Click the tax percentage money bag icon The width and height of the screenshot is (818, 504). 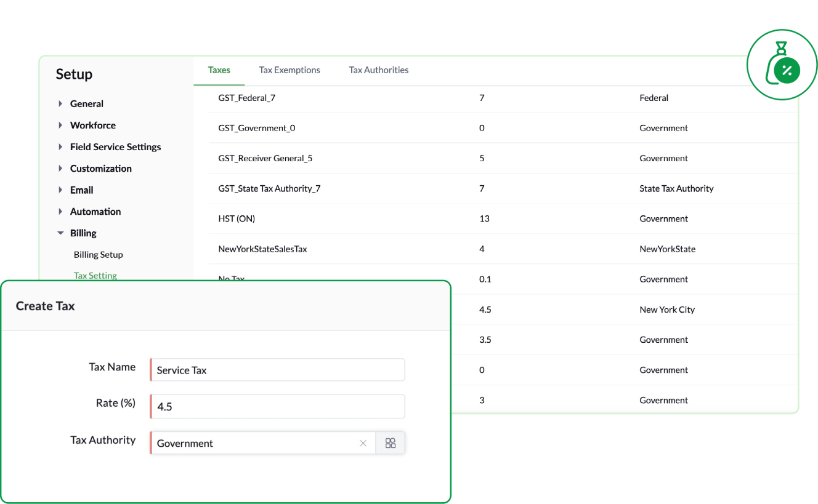click(782, 64)
